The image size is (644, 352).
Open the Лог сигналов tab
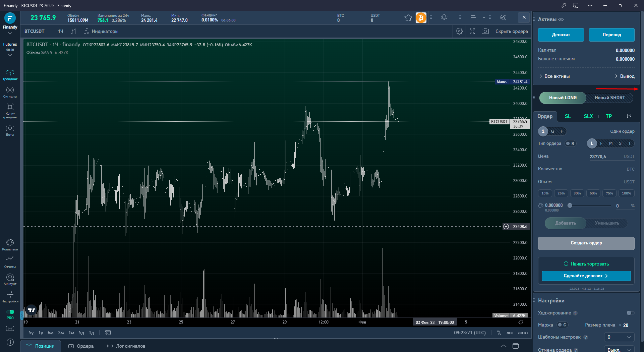click(126, 346)
